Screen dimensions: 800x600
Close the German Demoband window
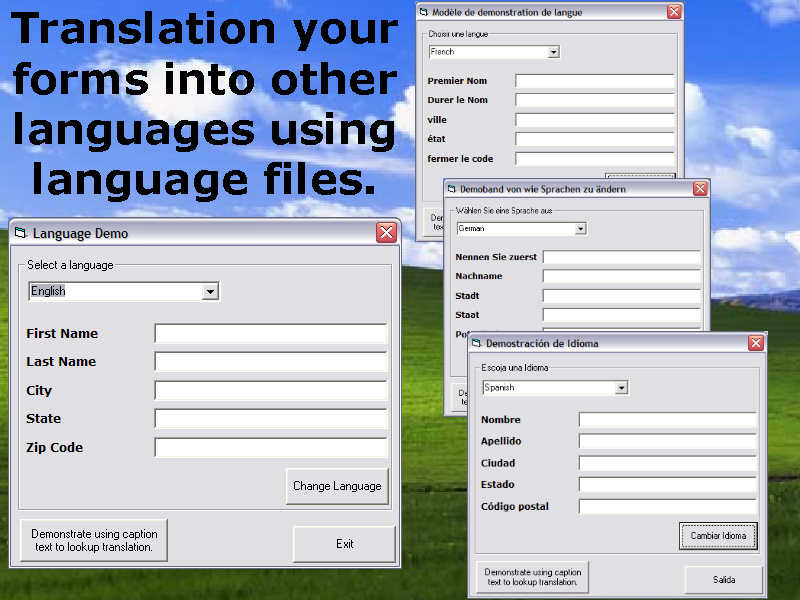[x=700, y=188]
